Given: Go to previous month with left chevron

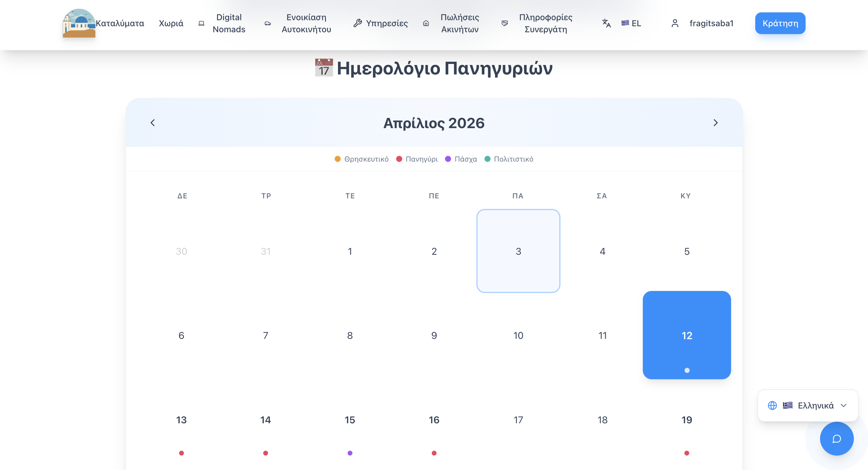Looking at the screenshot, I should 152,123.
